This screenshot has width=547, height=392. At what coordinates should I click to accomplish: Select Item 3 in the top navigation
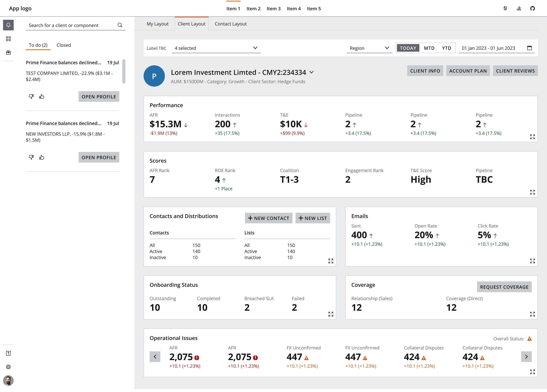(273, 8)
